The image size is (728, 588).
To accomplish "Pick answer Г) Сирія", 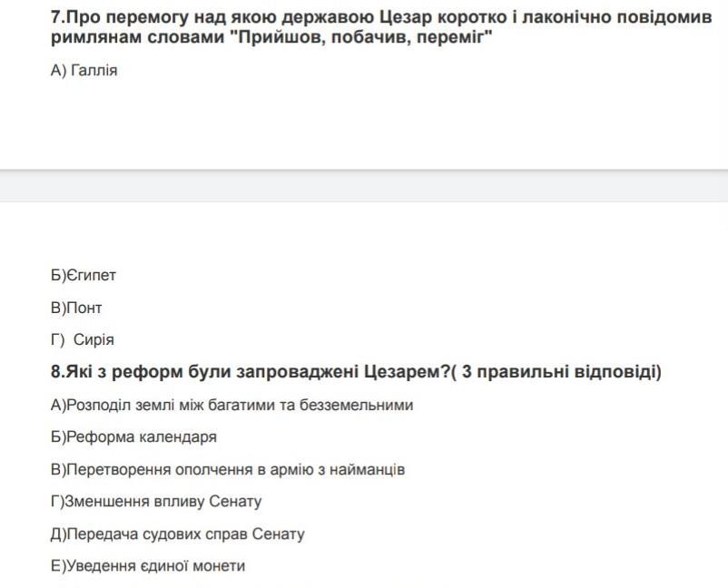I will tap(83, 339).
